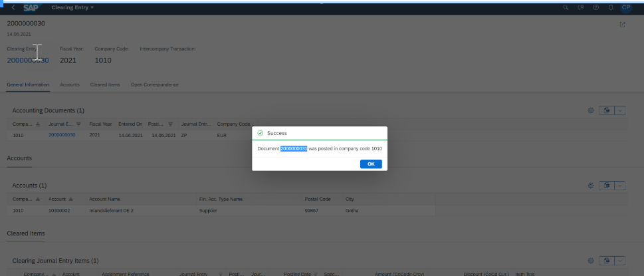Select account number 10300002 cell

tap(59, 210)
